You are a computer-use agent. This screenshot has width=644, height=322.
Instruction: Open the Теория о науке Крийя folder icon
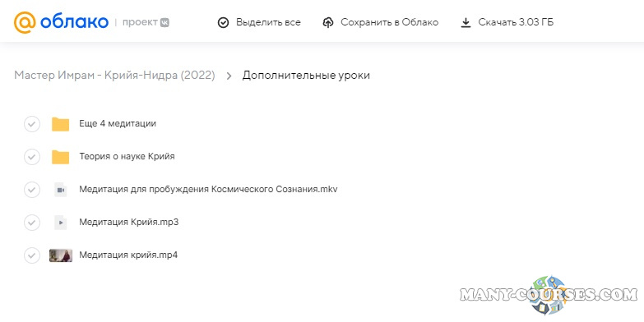click(60, 157)
